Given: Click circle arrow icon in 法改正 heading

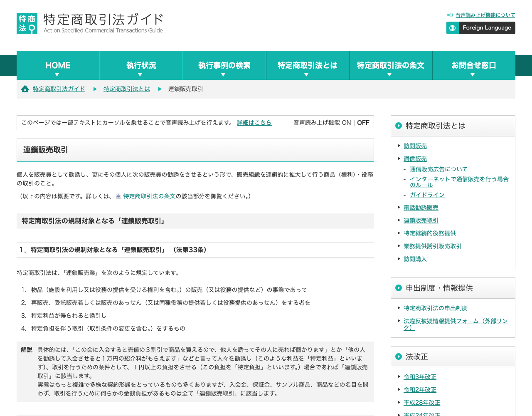Looking at the screenshot, I should (399, 357).
